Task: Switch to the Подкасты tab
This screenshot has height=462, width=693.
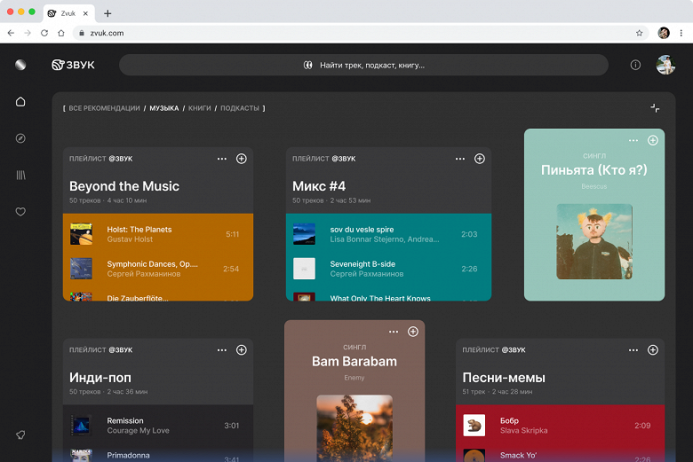Action: point(240,108)
